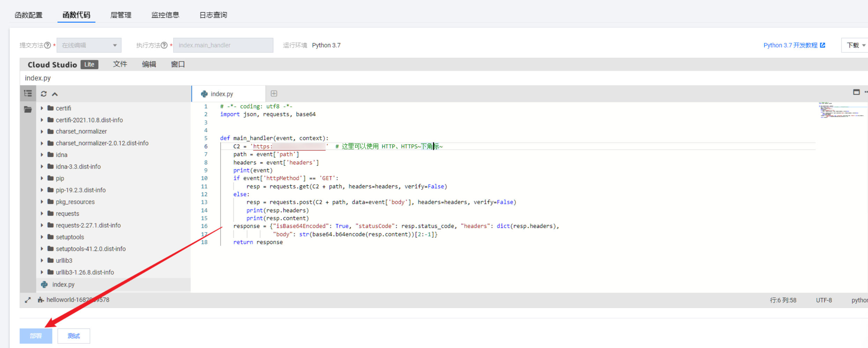This screenshot has height=348, width=868.
Task: Click the 测试 test button
Action: (x=74, y=336)
